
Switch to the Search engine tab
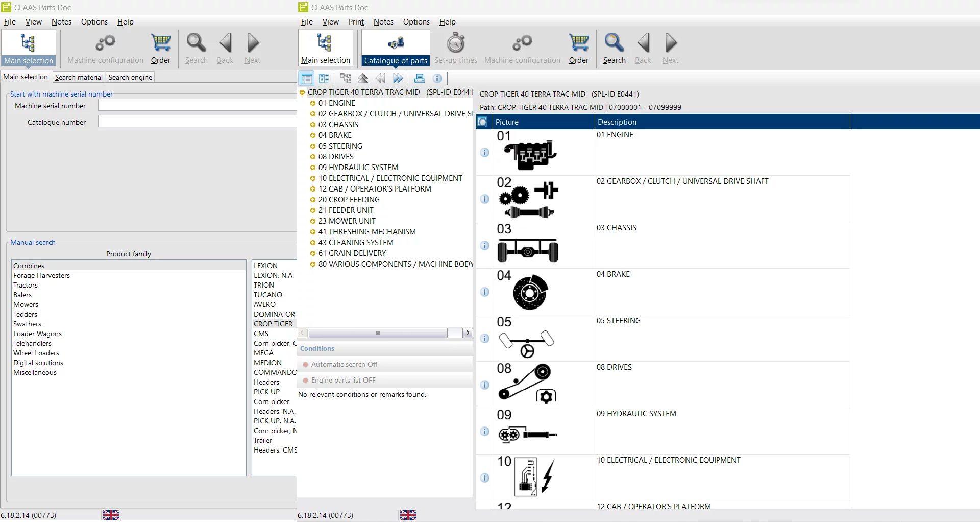tap(130, 77)
